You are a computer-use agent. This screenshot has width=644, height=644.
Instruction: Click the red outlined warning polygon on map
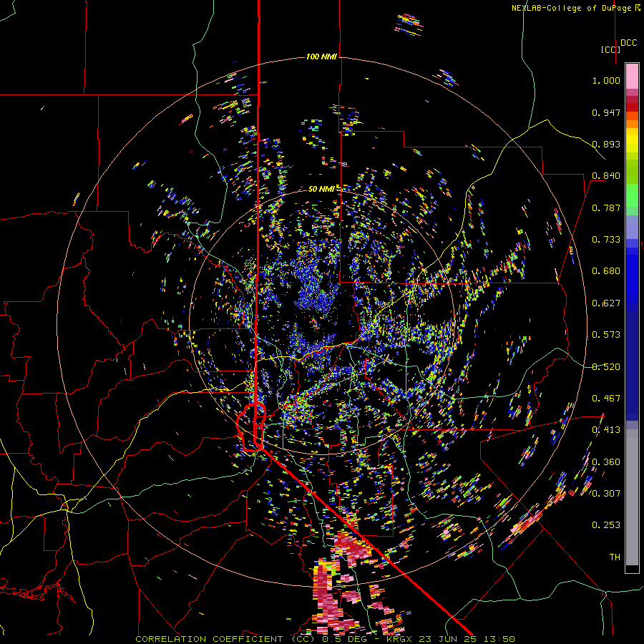[x=251, y=427]
